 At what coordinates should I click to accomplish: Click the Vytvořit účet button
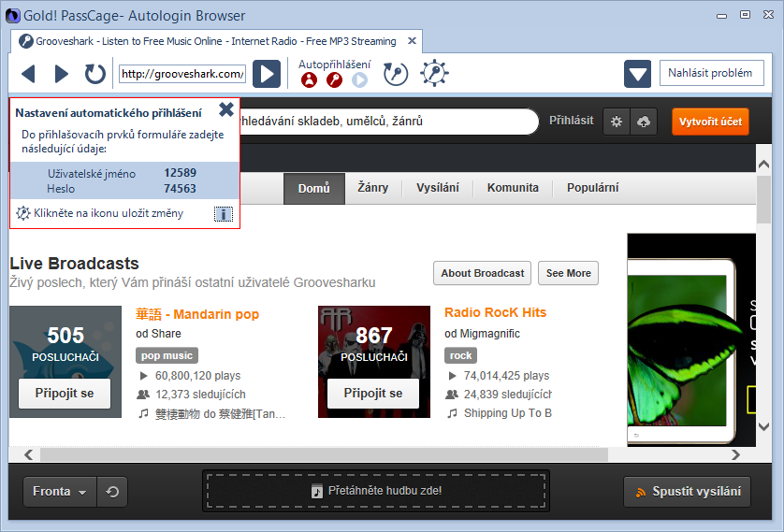click(x=710, y=122)
